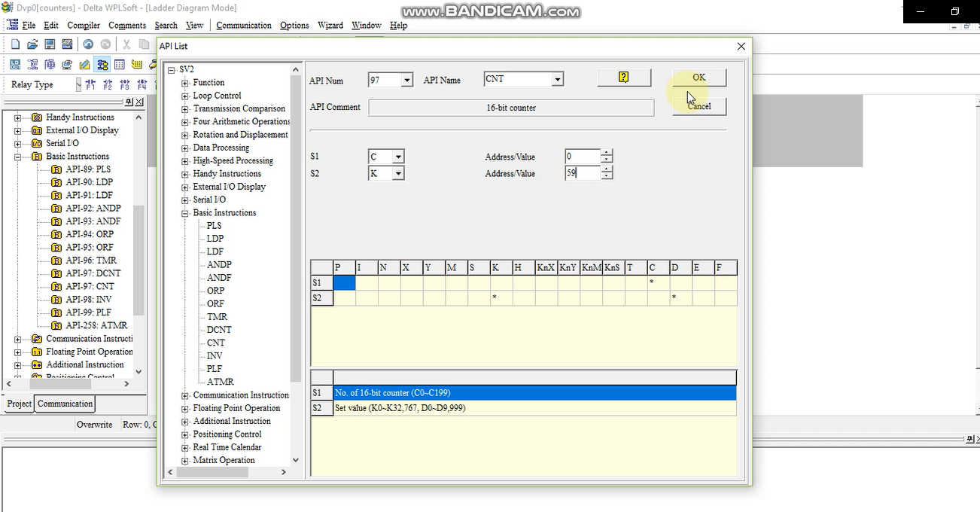Confirm with the OK button

click(699, 77)
